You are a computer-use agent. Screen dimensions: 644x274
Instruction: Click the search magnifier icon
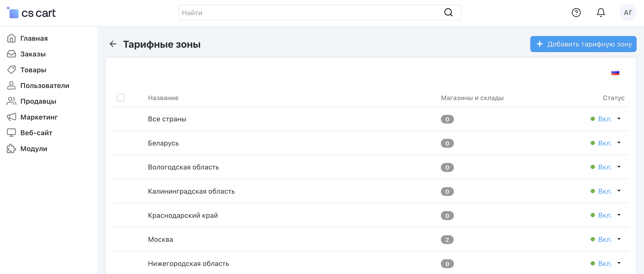pyautogui.click(x=448, y=13)
